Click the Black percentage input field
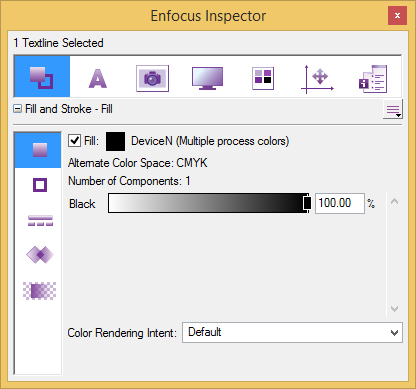Viewport: 416px width, 389px height. tap(340, 203)
